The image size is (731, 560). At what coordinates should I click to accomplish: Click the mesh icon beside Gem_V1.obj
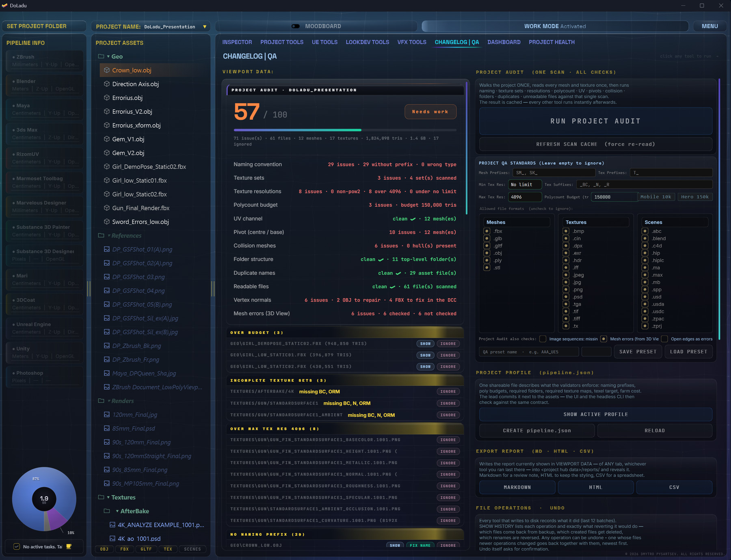pos(107,139)
